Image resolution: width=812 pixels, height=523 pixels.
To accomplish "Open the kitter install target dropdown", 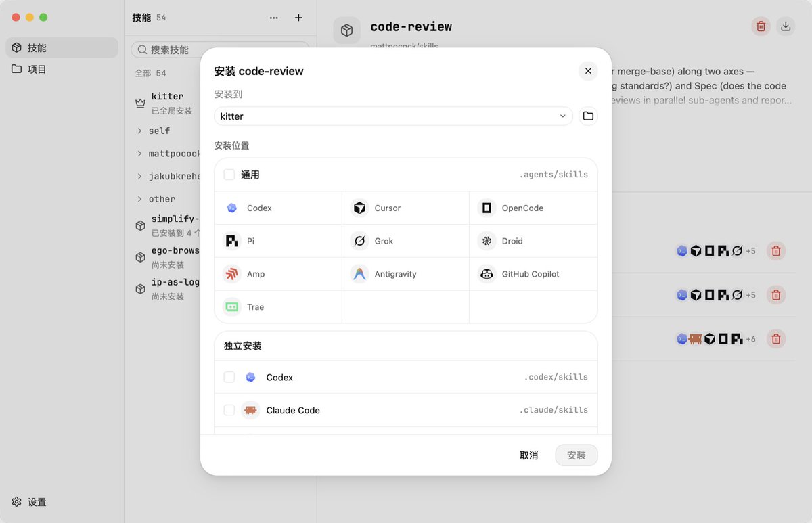I will point(393,116).
